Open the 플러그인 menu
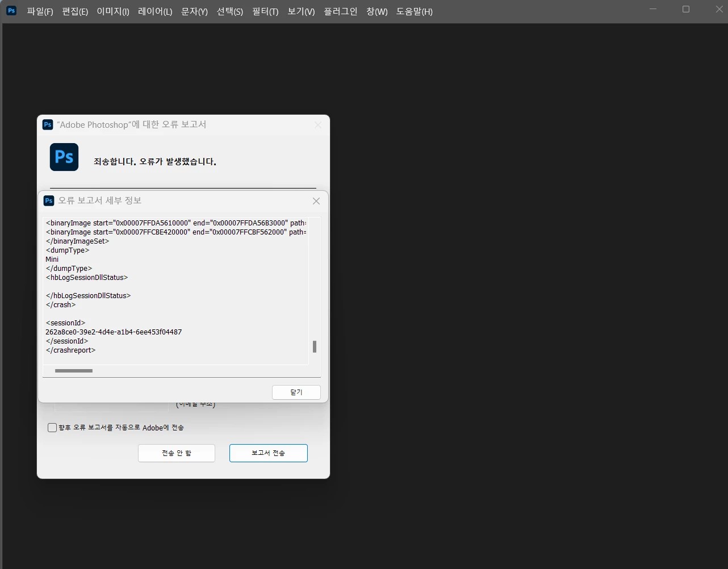Screen dimensions: 728x569 pos(341,11)
